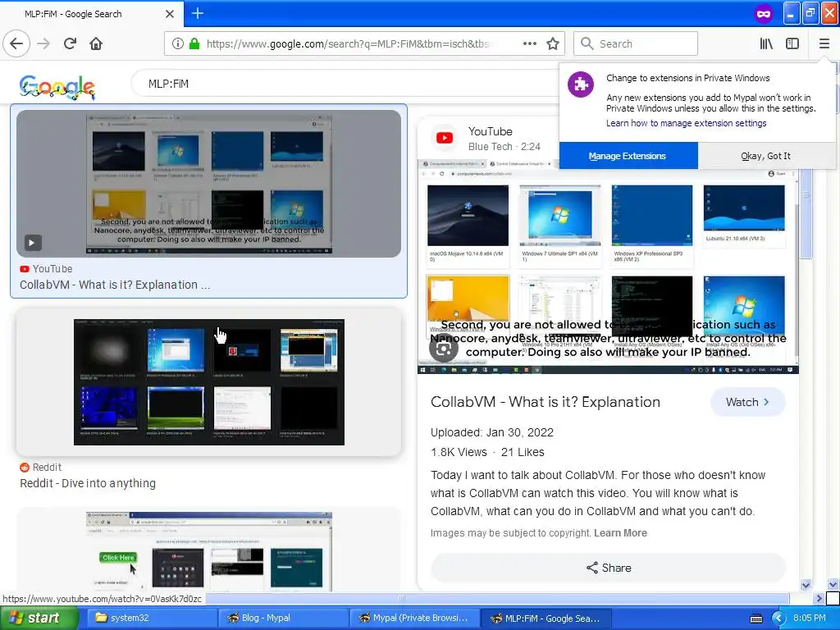Open Reddit - Dive into anything result

(x=87, y=483)
